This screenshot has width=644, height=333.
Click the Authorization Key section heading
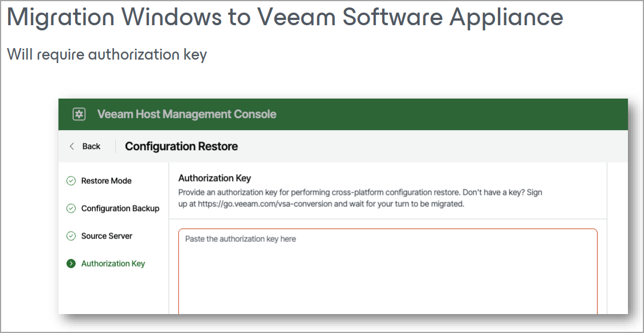tap(215, 178)
